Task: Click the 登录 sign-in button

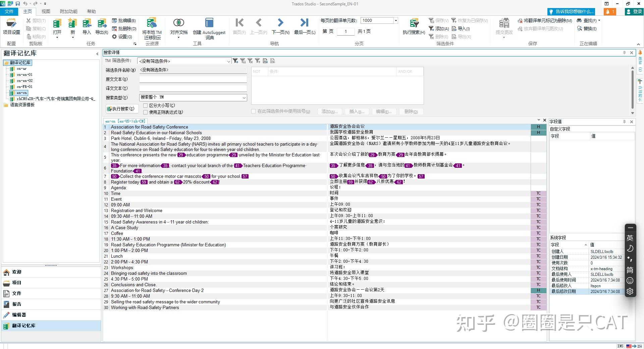Action: pyautogui.click(x=634, y=11)
